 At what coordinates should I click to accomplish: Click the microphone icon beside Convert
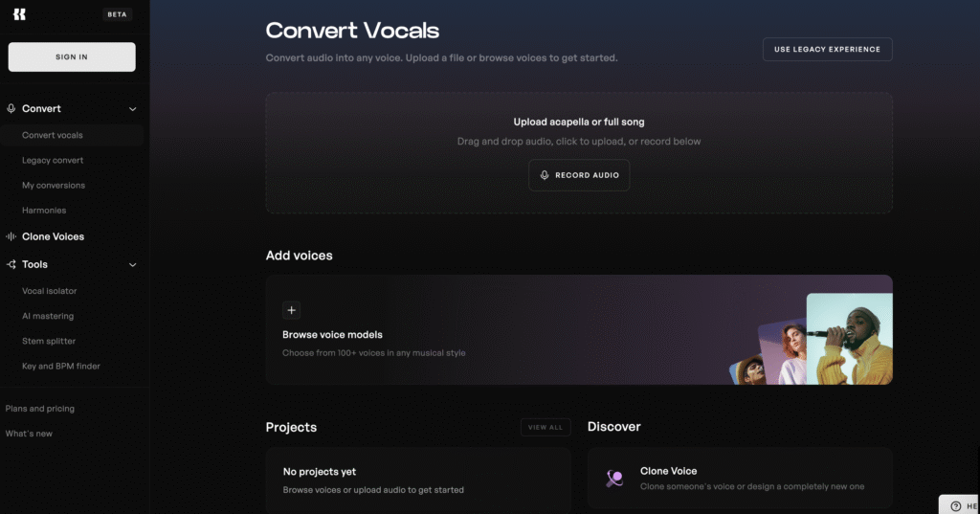(11, 108)
